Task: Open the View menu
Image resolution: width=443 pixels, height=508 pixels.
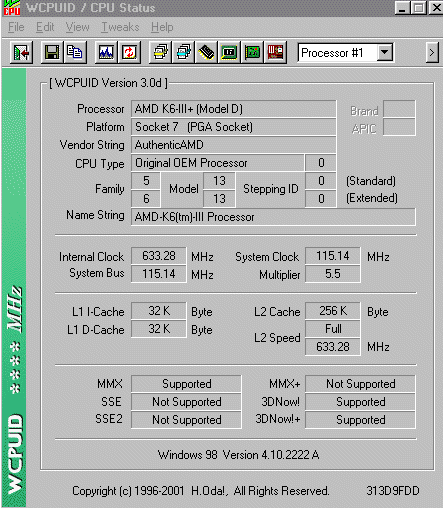Action: click(x=77, y=27)
